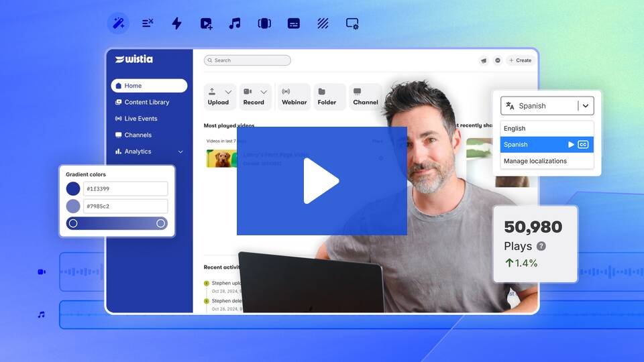Open Analytics in the sidebar
The image size is (644, 362).
click(x=133, y=152)
